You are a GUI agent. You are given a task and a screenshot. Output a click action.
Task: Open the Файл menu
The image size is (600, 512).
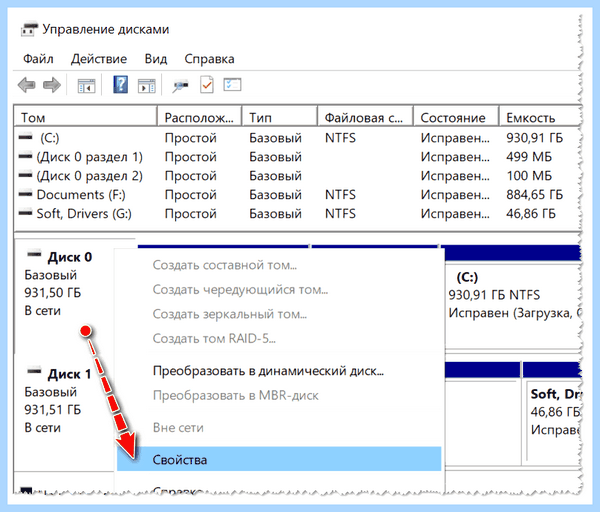tap(38, 59)
